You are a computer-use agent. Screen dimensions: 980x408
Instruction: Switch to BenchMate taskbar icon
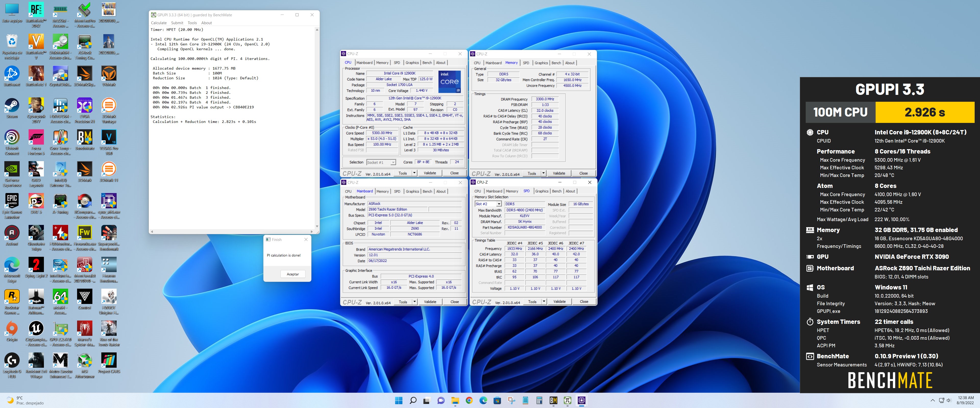click(x=554, y=400)
